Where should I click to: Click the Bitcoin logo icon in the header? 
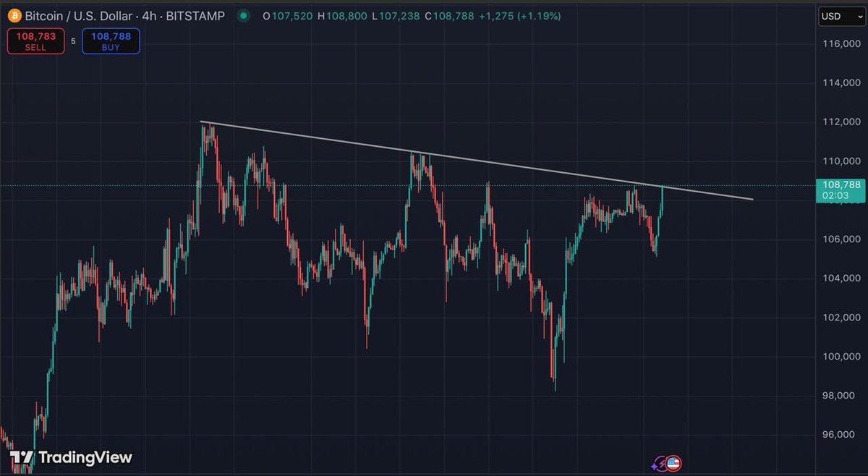(14, 15)
